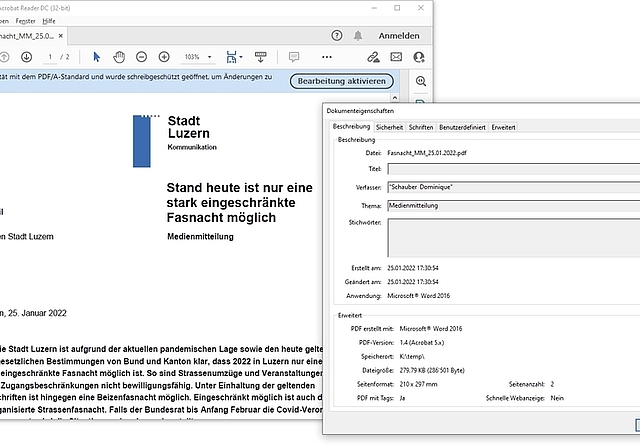
Task: Click PDF-Version value 1.4 (Acrobat 5.x)
Action: tap(422, 343)
